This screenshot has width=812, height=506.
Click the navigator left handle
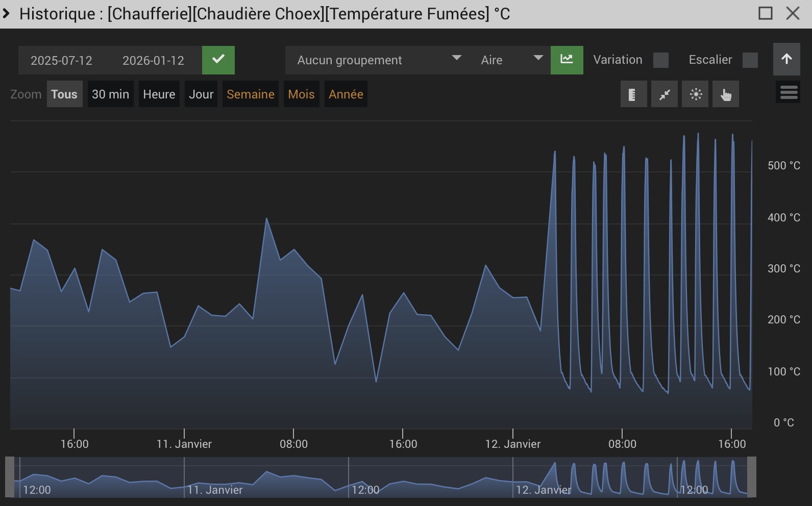point(10,477)
